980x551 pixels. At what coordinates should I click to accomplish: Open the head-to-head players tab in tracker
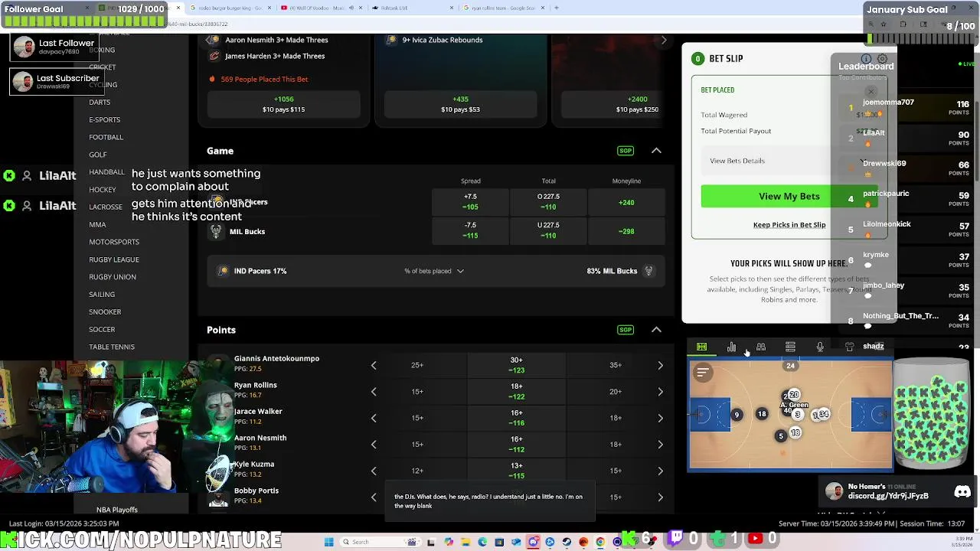coord(761,347)
